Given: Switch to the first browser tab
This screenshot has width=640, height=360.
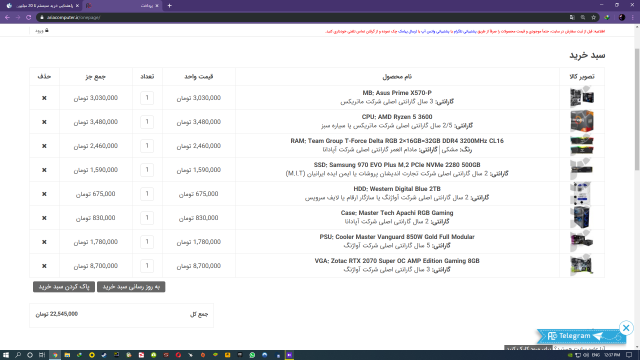Looking at the screenshot, I should 42,6.
